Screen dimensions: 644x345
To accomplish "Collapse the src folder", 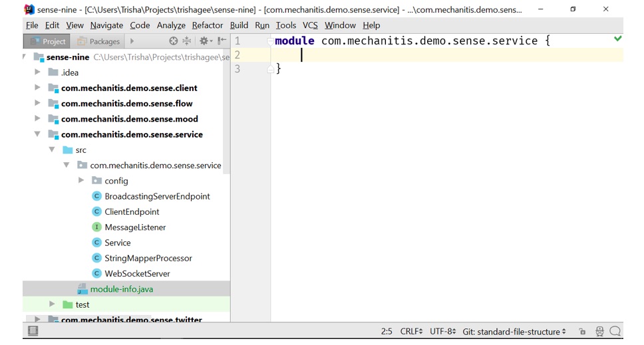I will coord(52,150).
